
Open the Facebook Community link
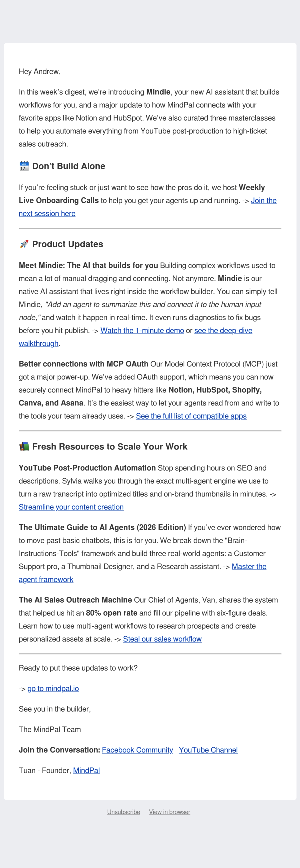pyautogui.click(x=137, y=750)
